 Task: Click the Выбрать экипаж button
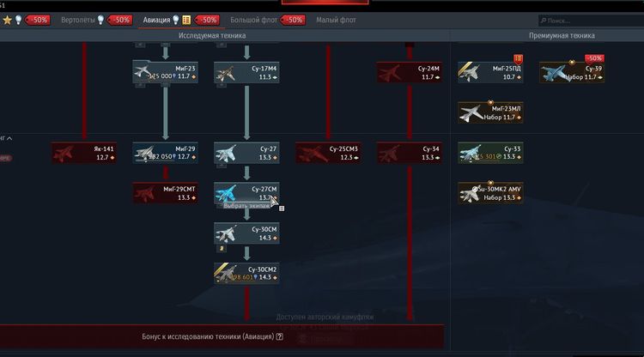[x=246, y=206]
